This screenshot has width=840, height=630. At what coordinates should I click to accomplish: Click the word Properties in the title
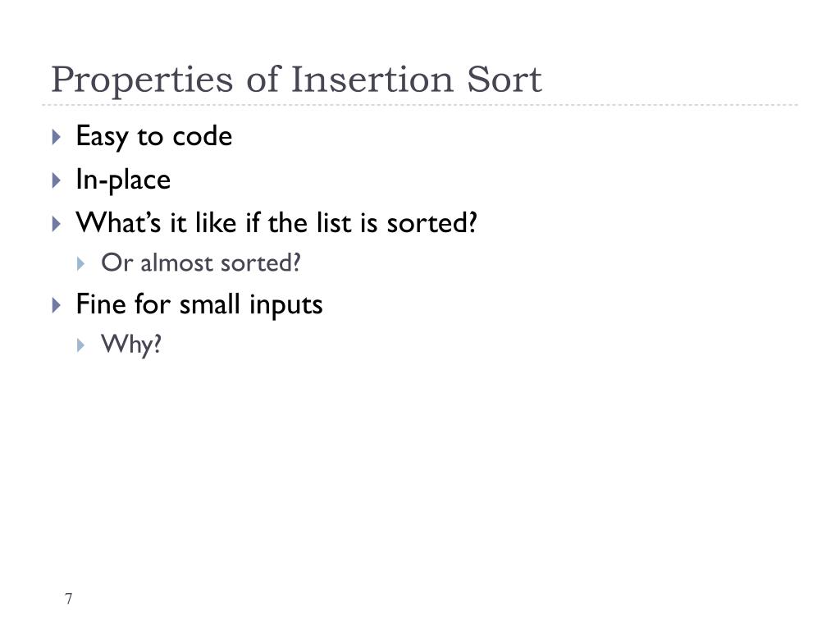(142, 81)
